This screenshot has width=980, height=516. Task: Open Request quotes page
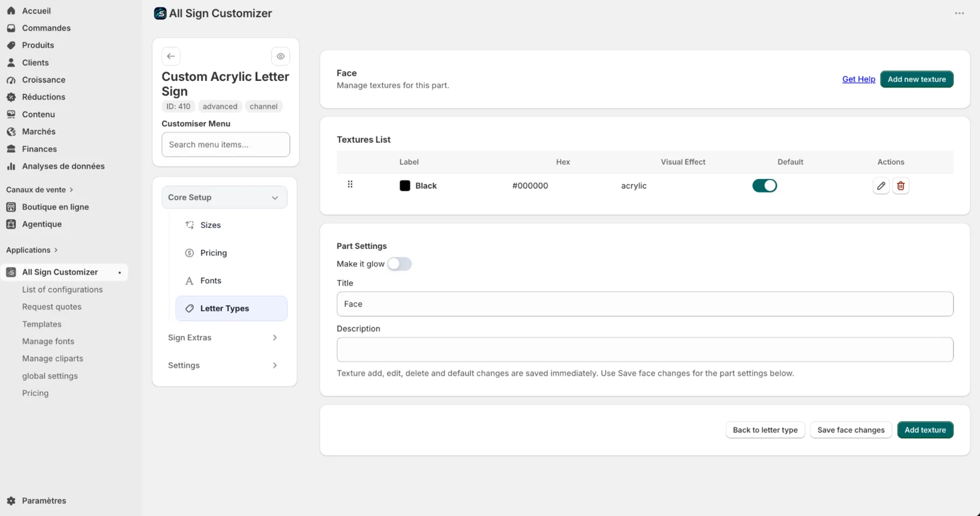pos(52,307)
